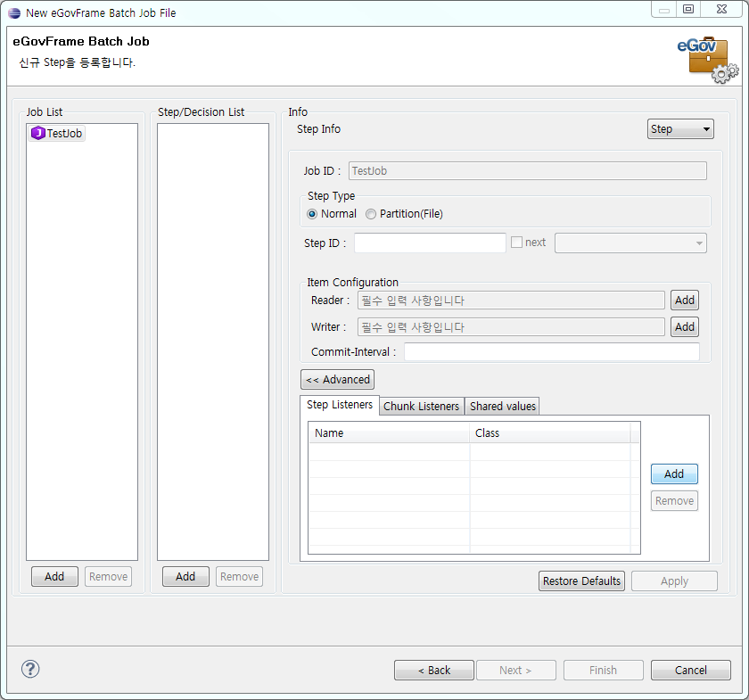Click the help question mark icon
The height and width of the screenshot is (700, 749).
[30, 669]
